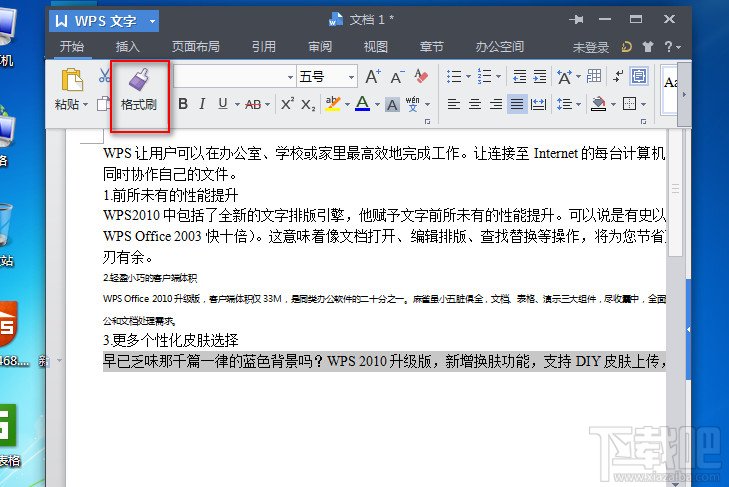Switch to the 审阅 tab

click(320, 47)
